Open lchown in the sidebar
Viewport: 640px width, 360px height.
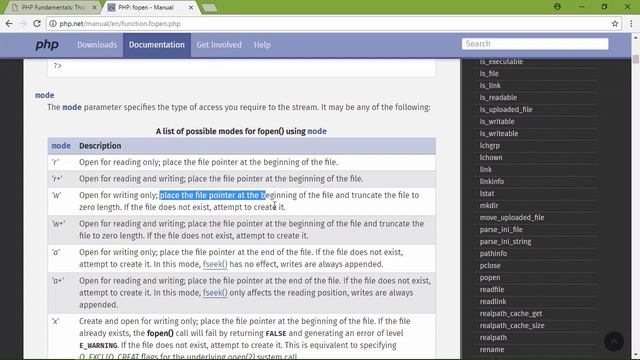491,157
